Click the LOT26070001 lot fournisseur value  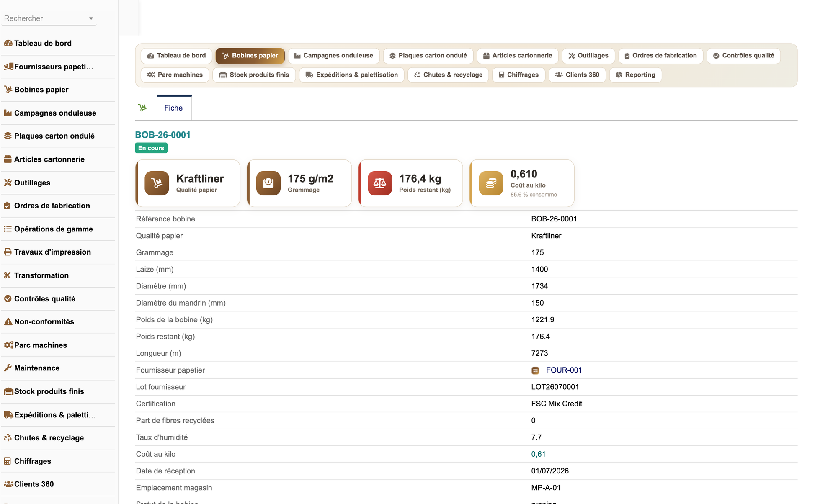(x=555, y=387)
